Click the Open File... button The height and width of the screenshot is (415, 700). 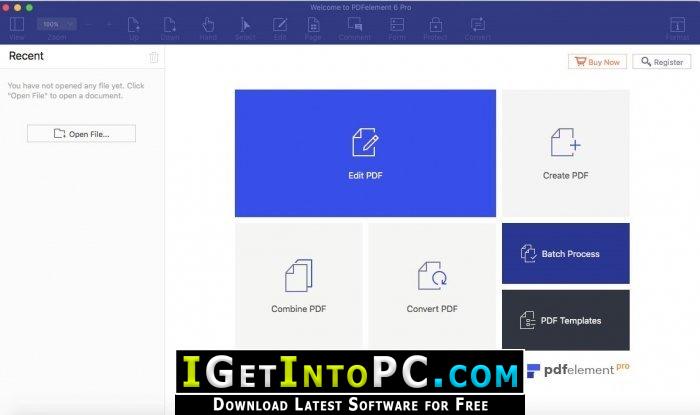click(81, 133)
